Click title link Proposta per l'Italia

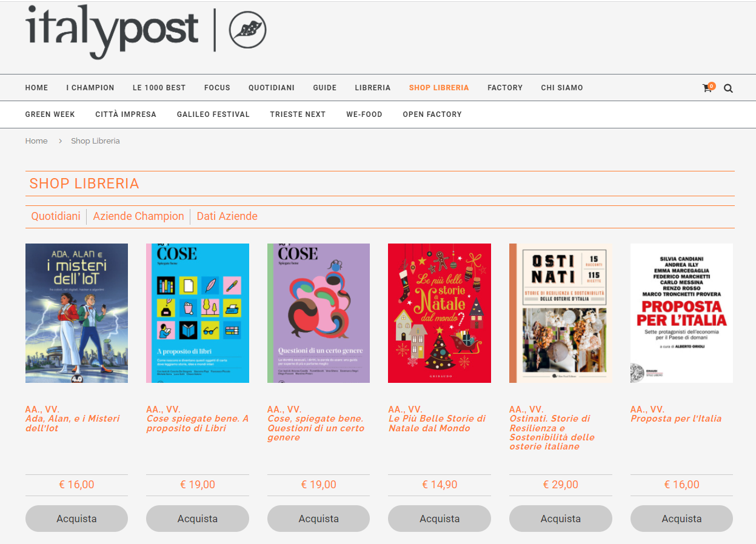click(x=676, y=419)
